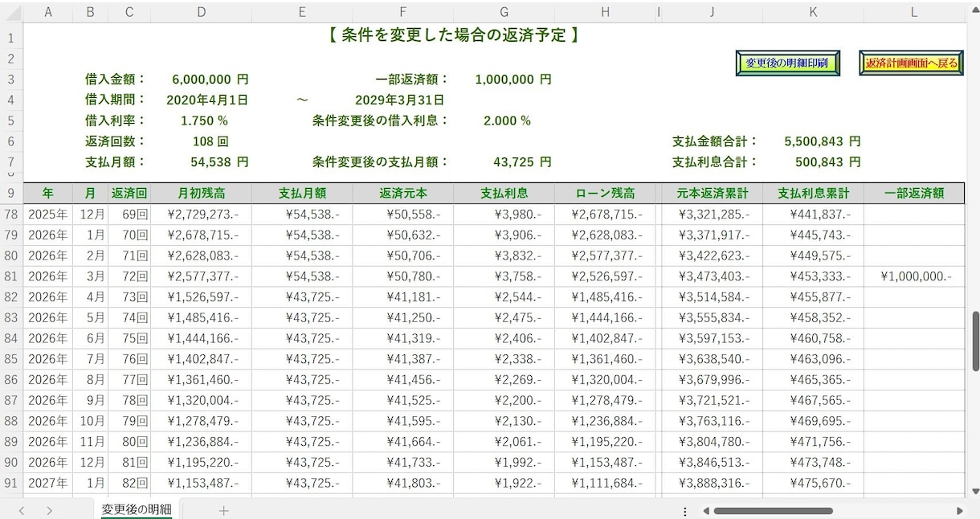Image resolution: width=980 pixels, height=519 pixels.
Task: Click the 5,500,843 円 total payment value
Action: 822,141
